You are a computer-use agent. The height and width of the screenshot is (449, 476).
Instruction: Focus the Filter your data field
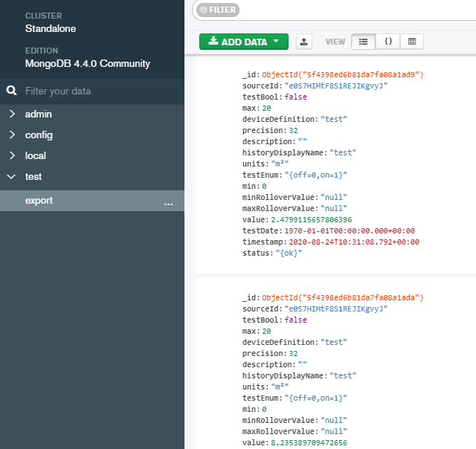click(x=89, y=91)
